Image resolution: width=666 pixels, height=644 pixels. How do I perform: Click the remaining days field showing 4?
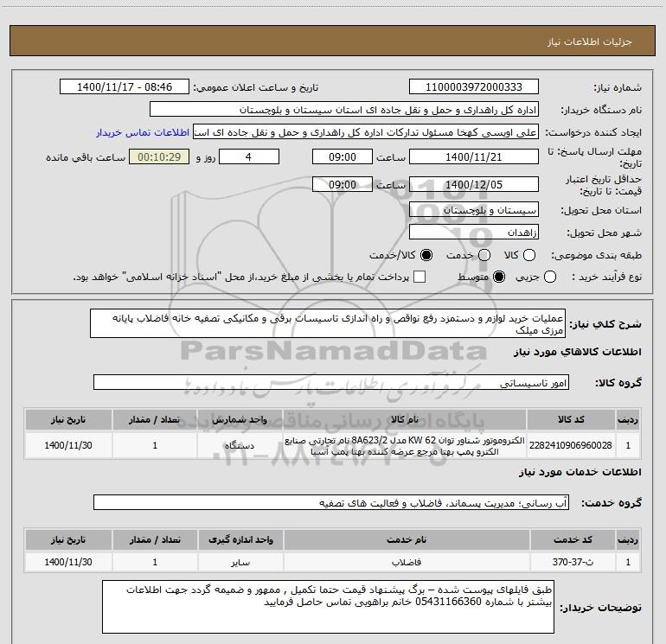click(x=249, y=156)
